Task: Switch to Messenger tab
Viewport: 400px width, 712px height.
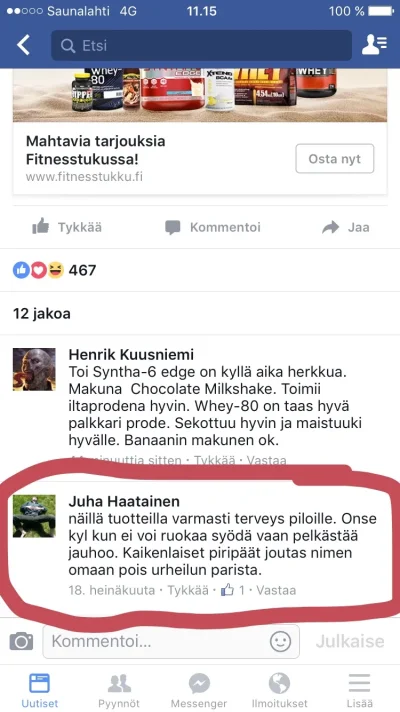Action: click(x=199, y=690)
